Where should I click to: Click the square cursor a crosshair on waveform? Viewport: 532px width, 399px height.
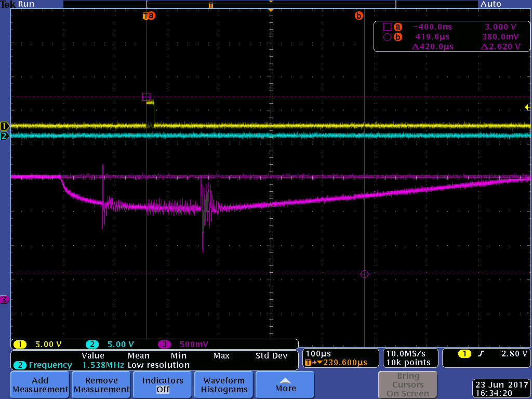click(x=146, y=97)
